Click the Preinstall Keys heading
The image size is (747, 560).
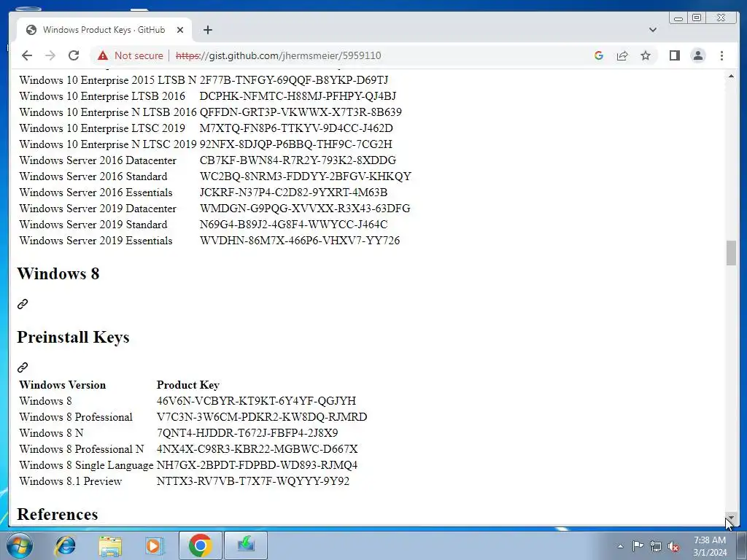pyautogui.click(x=74, y=337)
